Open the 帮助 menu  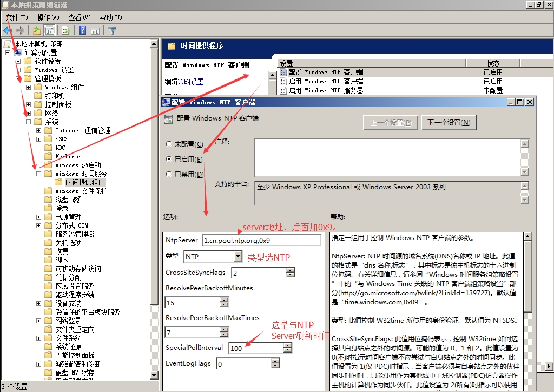(x=110, y=17)
